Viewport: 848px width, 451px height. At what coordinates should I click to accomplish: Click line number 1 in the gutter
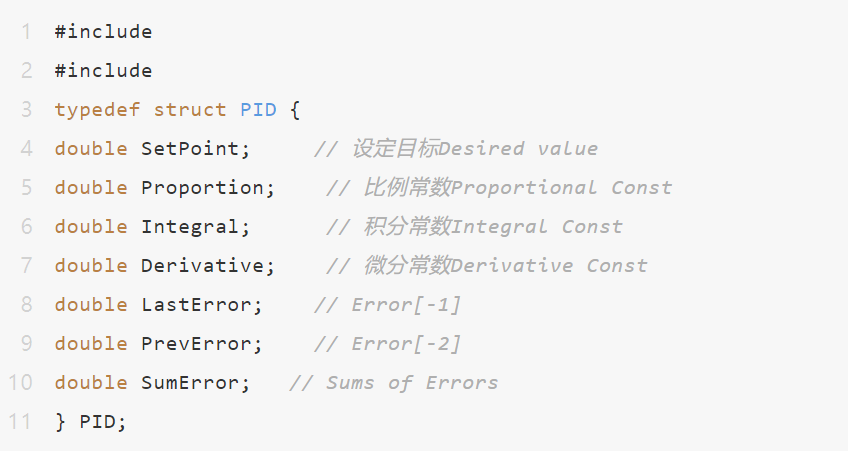pyautogui.click(x=26, y=32)
